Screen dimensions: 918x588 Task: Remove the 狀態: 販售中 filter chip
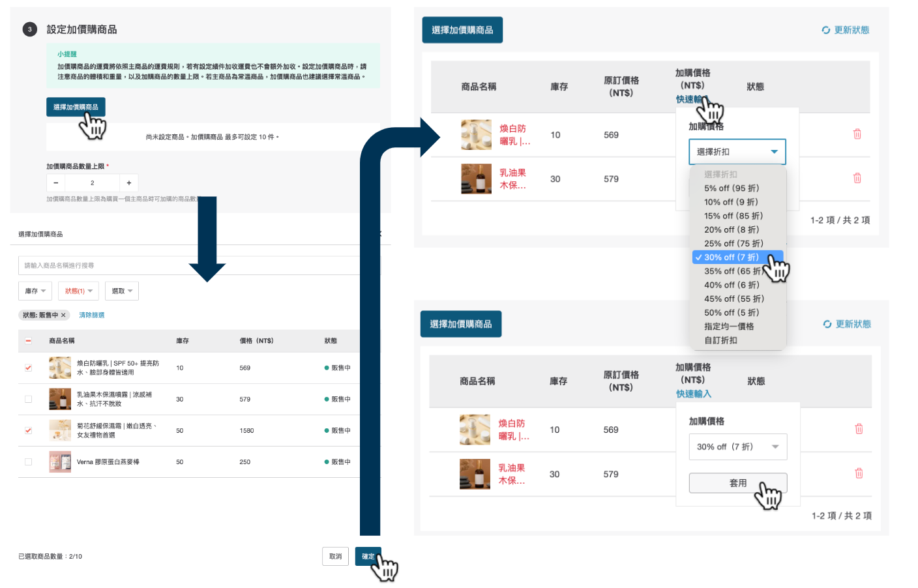[63, 316]
